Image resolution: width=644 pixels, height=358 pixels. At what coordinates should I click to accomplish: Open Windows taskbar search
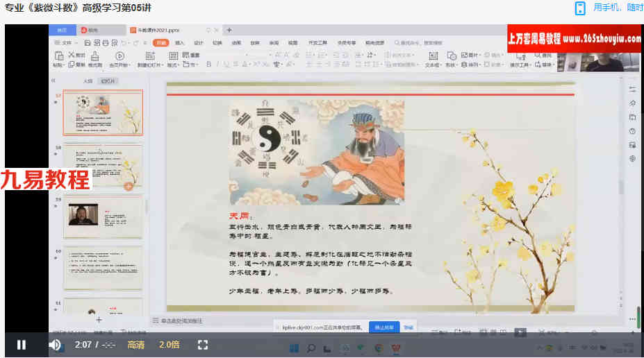(311, 348)
